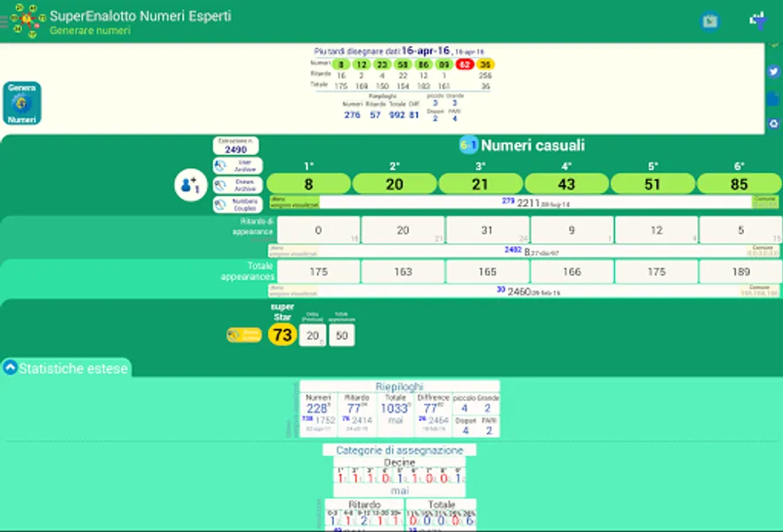Click the yellow ball 36 in latest draw

click(485, 64)
